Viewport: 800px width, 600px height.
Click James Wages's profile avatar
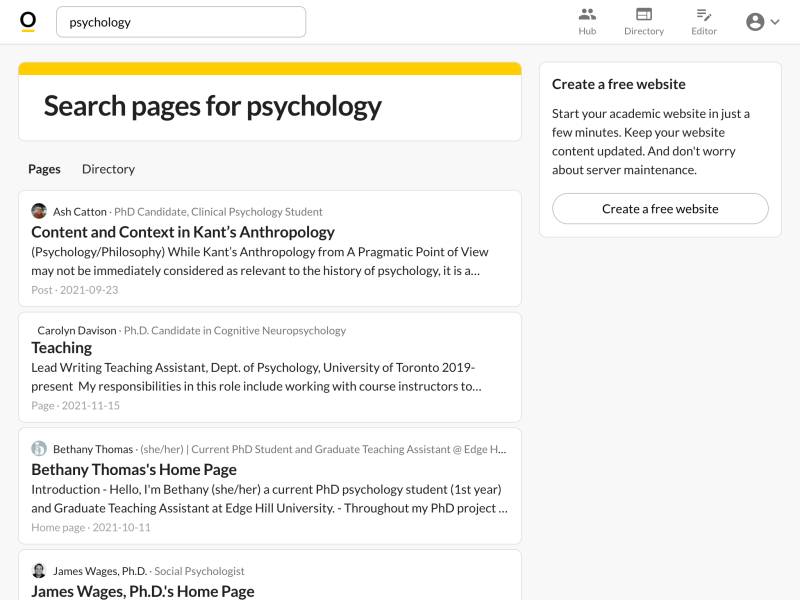tap(39, 570)
